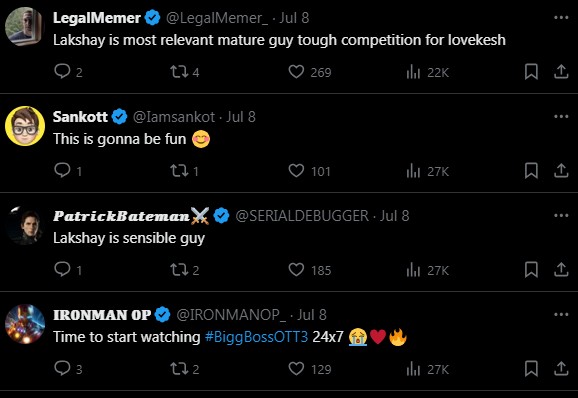Open the @SERIALDEBUGGER profile handle
The image size is (578, 398).
tap(302, 216)
